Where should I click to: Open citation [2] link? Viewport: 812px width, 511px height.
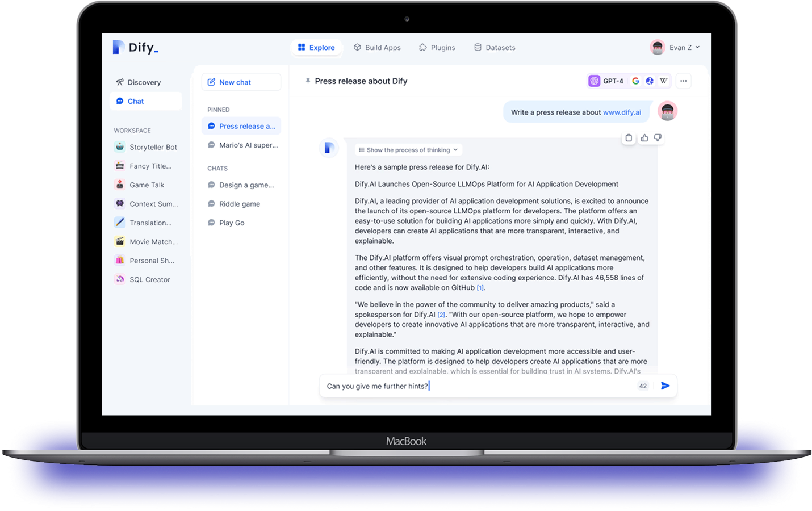click(x=441, y=315)
